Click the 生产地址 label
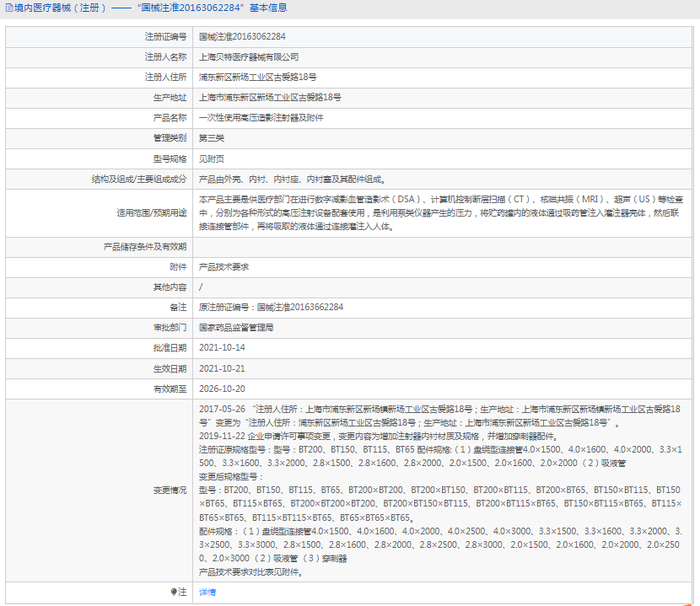700x606 pixels. (x=170, y=97)
